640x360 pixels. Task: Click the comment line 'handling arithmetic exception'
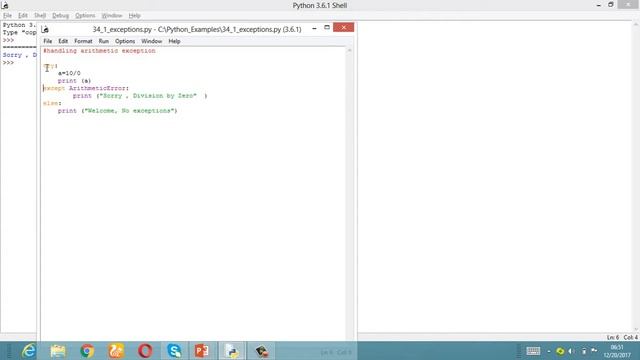tap(99, 51)
